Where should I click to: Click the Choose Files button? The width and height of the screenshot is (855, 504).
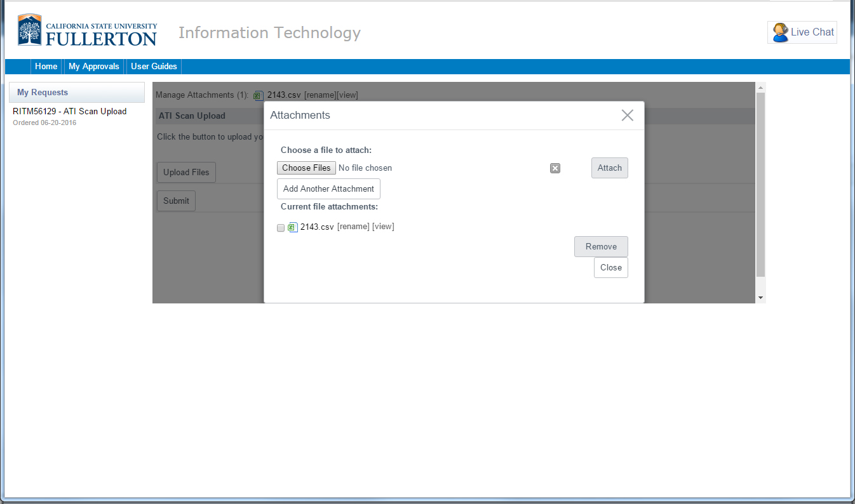(x=306, y=168)
